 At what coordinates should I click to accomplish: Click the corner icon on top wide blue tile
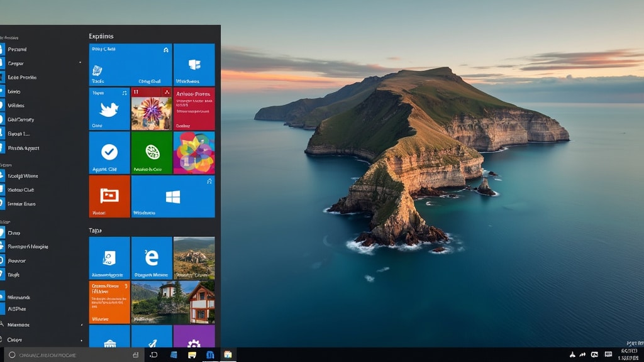(166, 50)
